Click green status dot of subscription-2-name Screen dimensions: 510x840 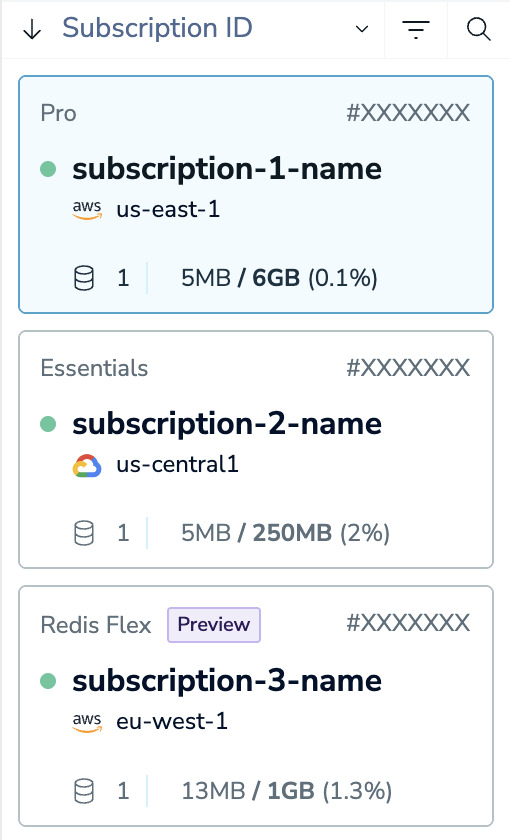tap(48, 424)
